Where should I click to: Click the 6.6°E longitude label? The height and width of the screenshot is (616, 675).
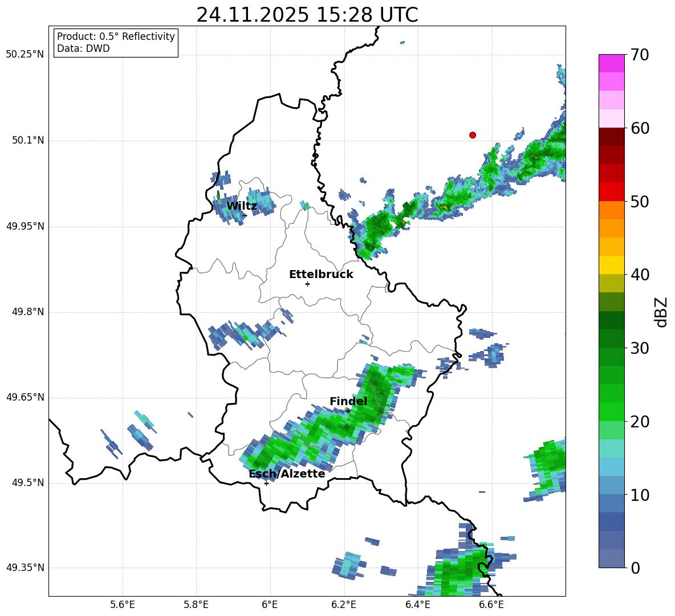(491, 605)
